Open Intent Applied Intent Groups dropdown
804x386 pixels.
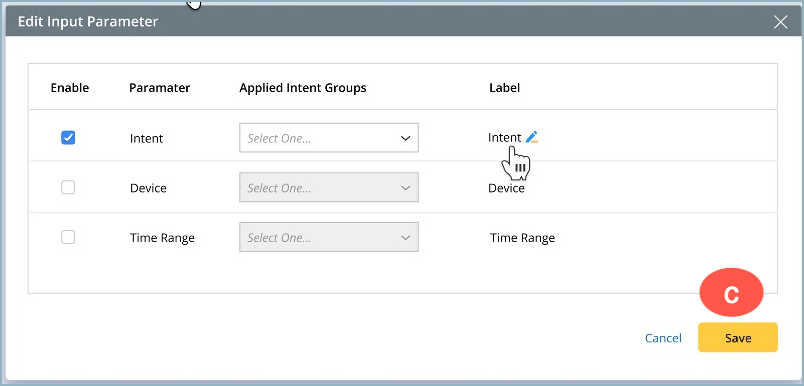pos(329,138)
